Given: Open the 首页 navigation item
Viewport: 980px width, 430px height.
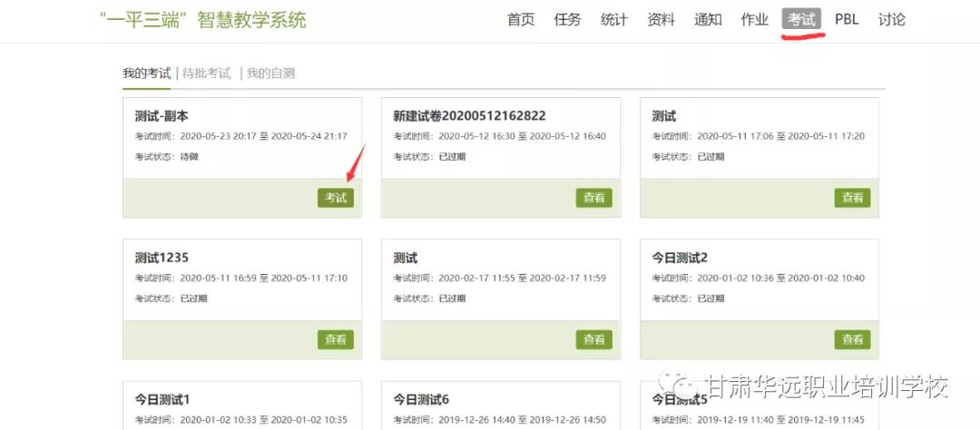Looking at the screenshot, I should point(521,19).
